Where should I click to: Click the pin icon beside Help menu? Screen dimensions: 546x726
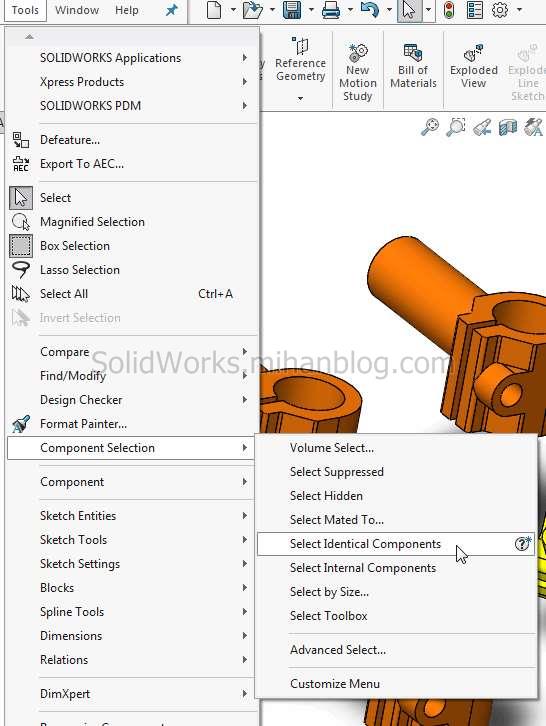click(x=172, y=10)
